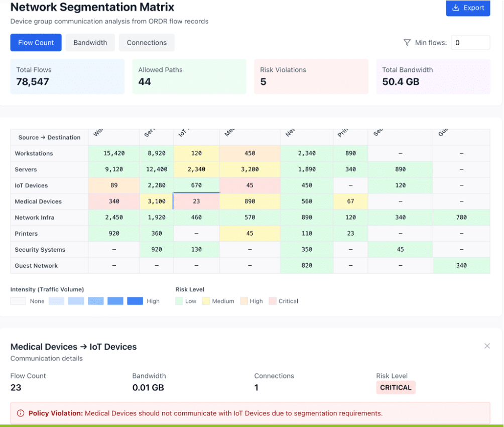504x427 pixels.
Task: Switch to the Connections tab
Action: [147, 43]
